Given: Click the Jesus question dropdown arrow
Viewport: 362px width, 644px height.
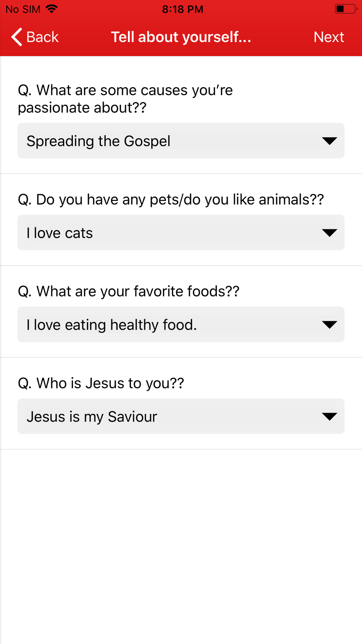Looking at the screenshot, I should [329, 417].
